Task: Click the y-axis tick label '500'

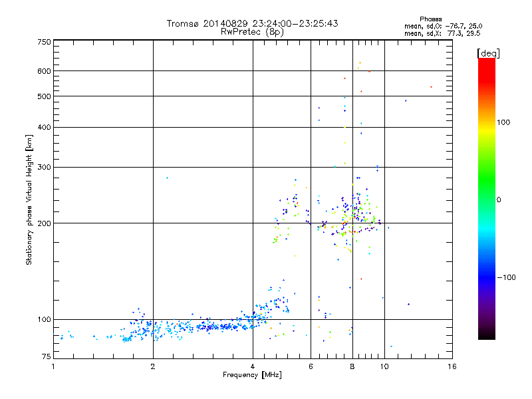Action: point(44,96)
